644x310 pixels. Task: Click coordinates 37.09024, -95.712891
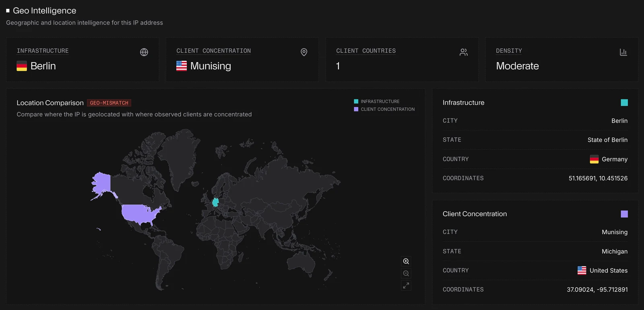(x=597, y=290)
